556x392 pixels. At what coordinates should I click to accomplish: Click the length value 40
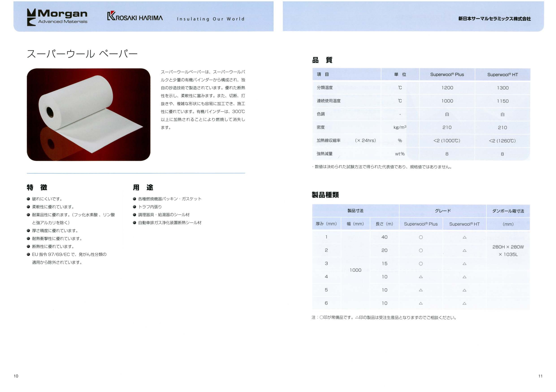[x=384, y=237]
